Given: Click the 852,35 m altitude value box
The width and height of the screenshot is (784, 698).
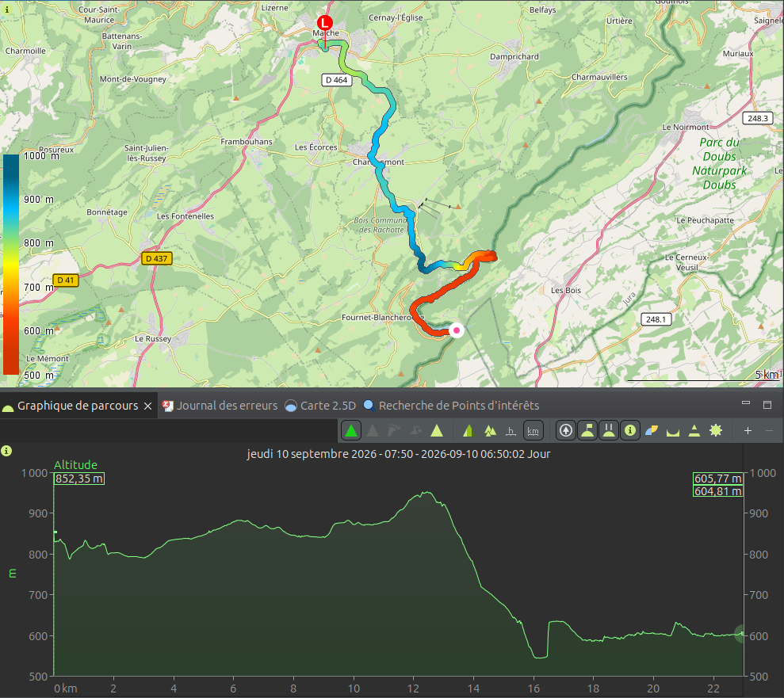Looking at the screenshot, I should click(79, 479).
